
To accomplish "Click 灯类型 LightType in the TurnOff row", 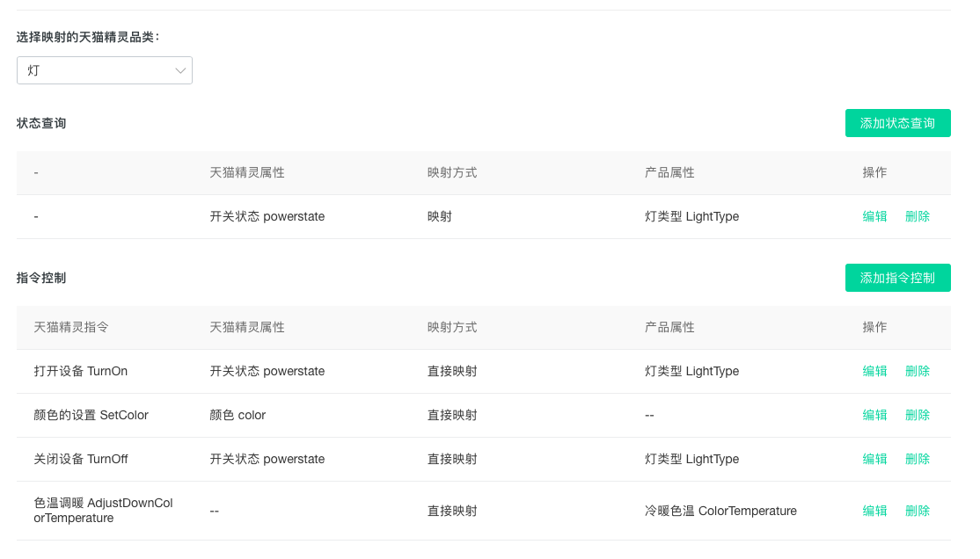I will click(x=691, y=459).
